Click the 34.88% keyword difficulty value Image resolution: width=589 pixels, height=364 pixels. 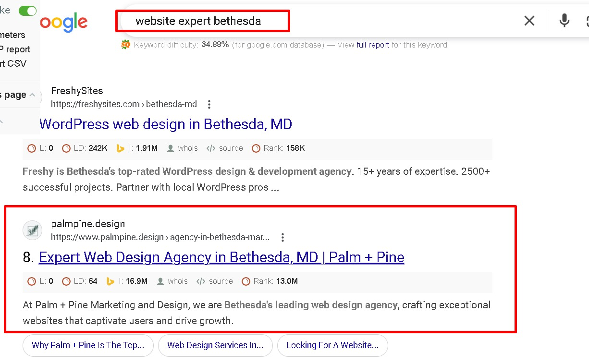[215, 45]
